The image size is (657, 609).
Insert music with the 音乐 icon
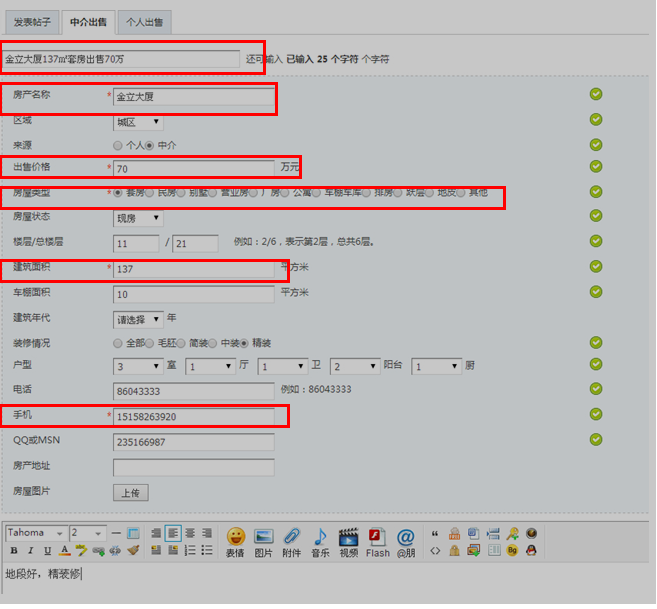pos(320,541)
